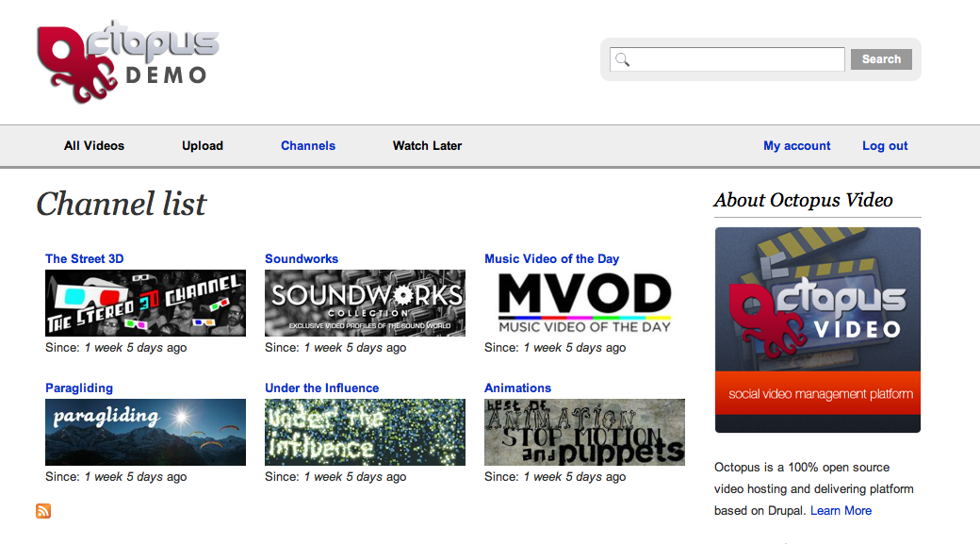Click the magnifying glass in search box

pyautogui.click(x=622, y=59)
